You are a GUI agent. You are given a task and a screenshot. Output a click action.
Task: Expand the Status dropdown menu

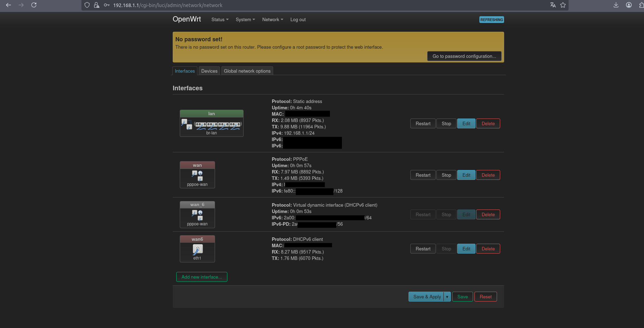tap(220, 20)
